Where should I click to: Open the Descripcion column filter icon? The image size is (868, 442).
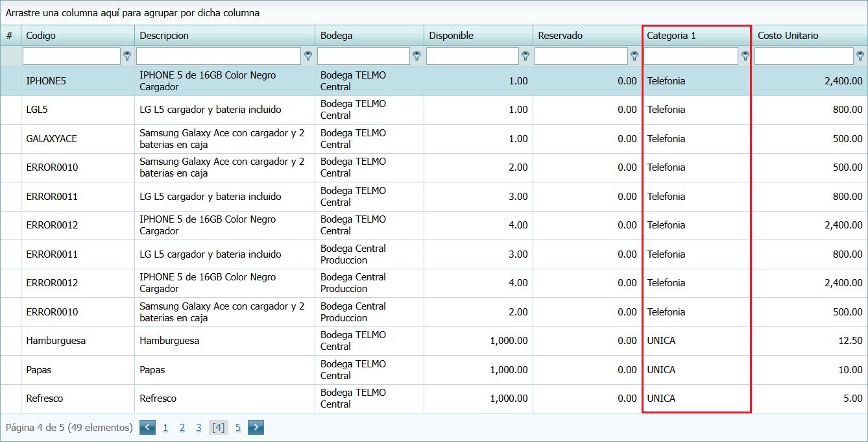(x=307, y=56)
